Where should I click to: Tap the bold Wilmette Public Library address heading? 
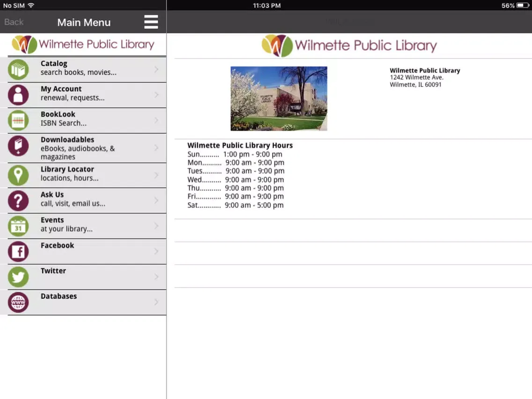pyautogui.click(x=425, y=70)
